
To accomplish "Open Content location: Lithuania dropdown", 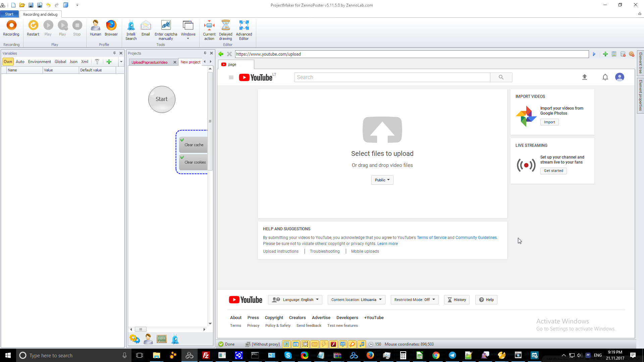I will coord(356,300).
